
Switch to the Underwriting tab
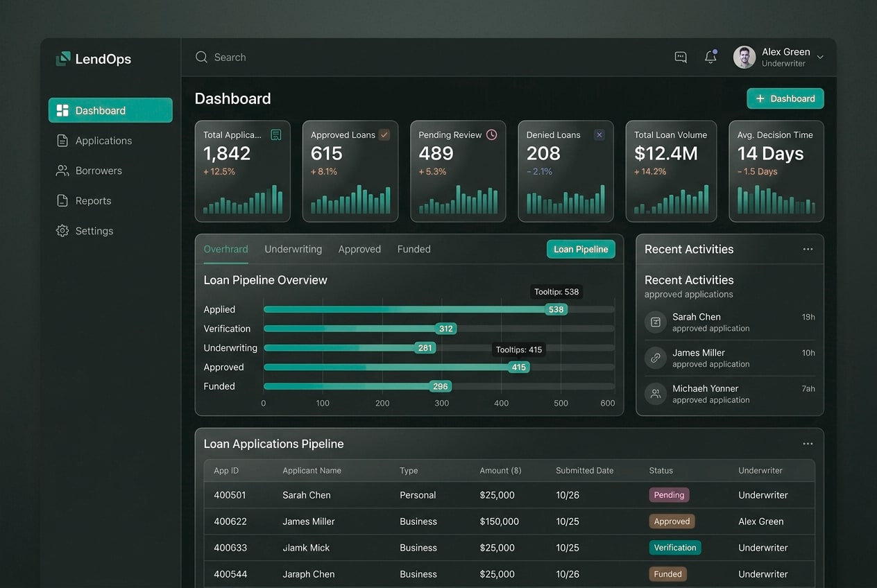point(293,249)
